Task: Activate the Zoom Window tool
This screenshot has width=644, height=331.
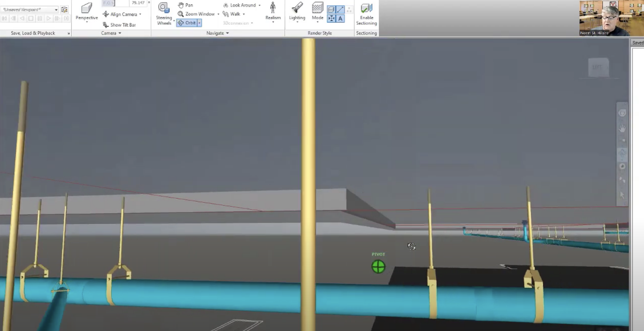Action: pos(196,14)
